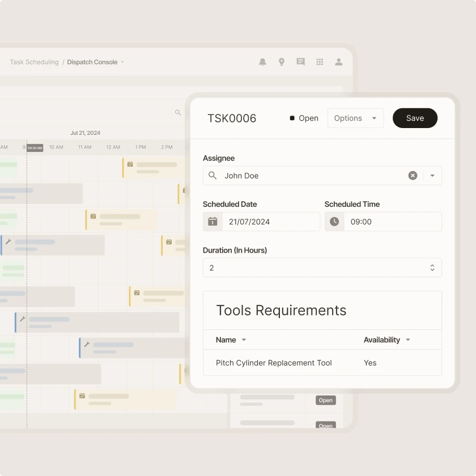The width and height of the screenshot is (476, 476).
Task: Click the Duration value field
Action: click(322, 267)
